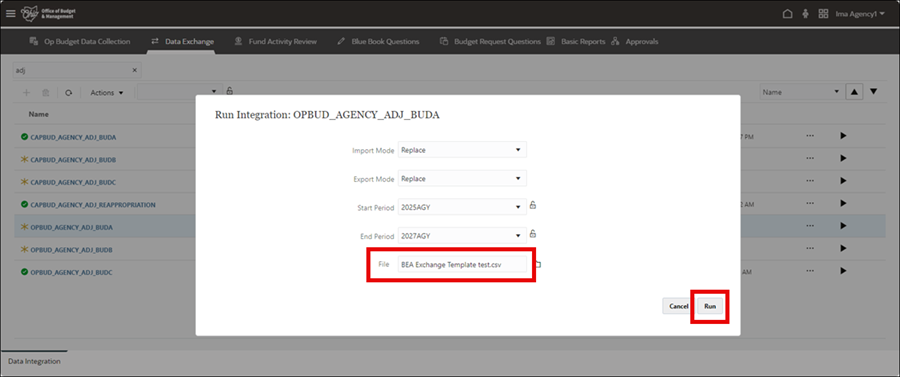
Task: Open the Basic Reports tab
Action: (575, 41)
